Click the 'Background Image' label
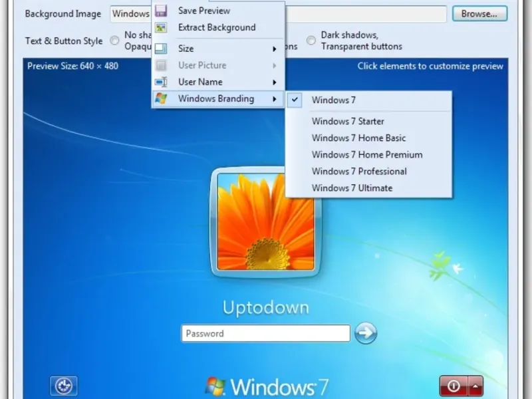The image size is (532, 399). coord(63,14)
